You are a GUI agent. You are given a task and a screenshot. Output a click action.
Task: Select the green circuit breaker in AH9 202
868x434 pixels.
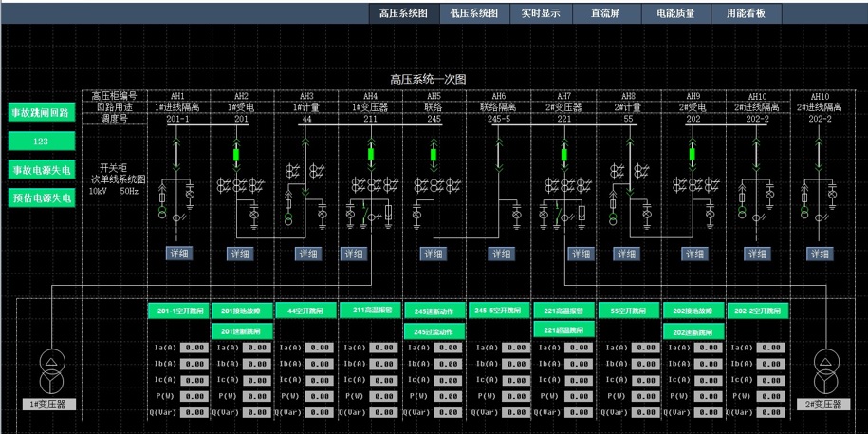(692, 155)
